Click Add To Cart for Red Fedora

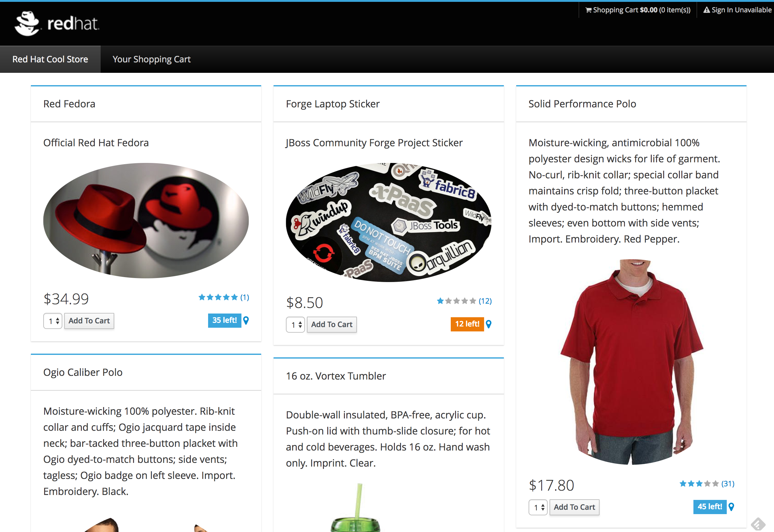point(89,320)
